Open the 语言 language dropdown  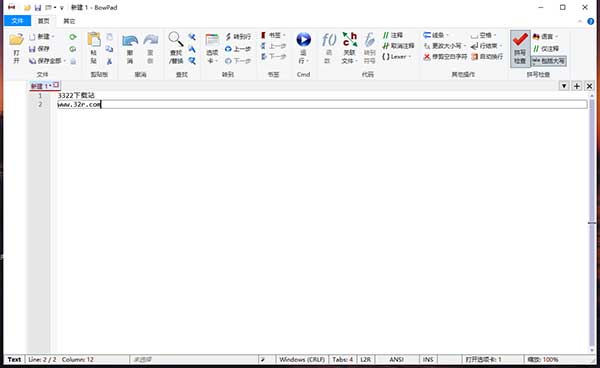(545, 37)
